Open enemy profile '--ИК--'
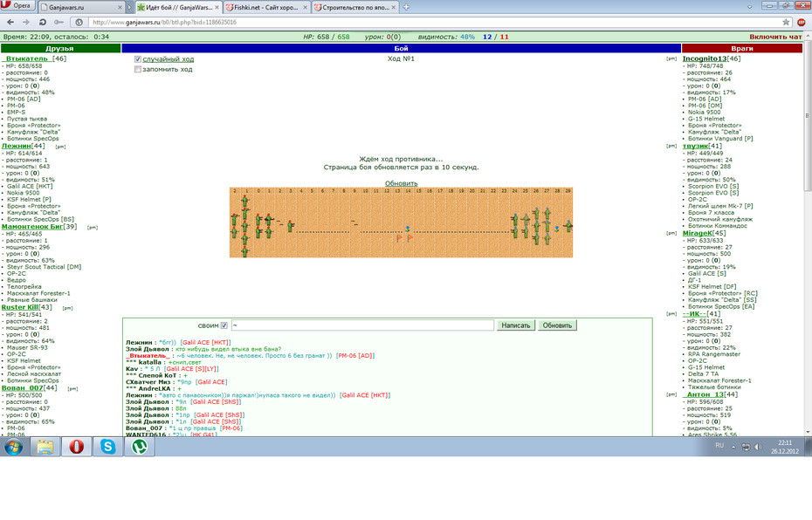Viewport: 812px width, 520px height. click(694, 313)
